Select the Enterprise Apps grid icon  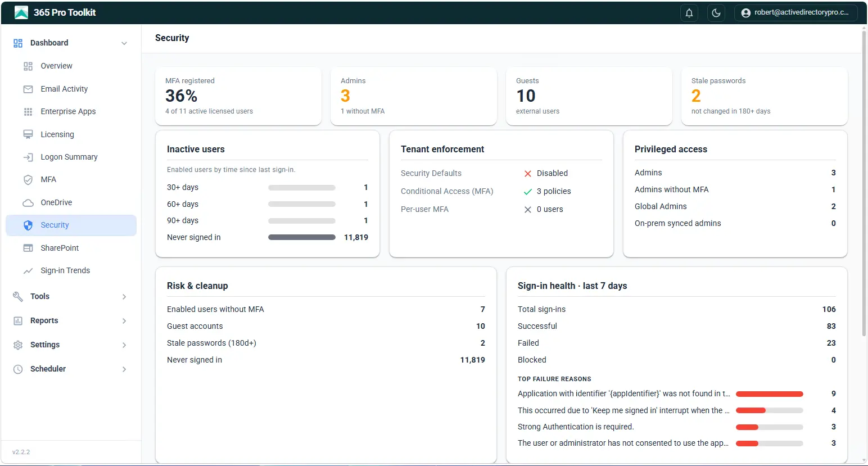[x=28, y=111]
